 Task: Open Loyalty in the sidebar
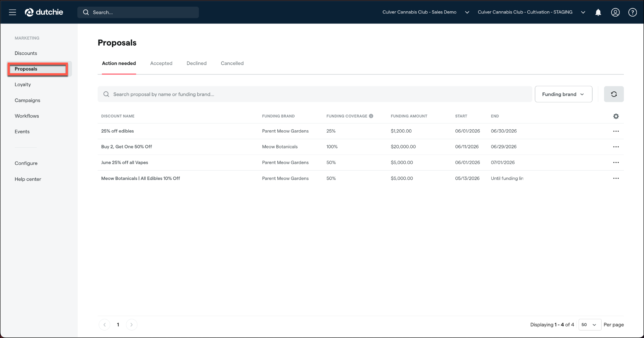[x=23, y=84]
